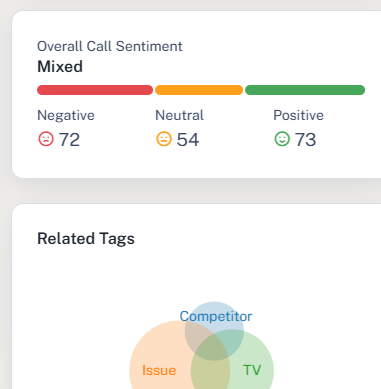Click the Neutral count 54
This screenshot has width=381, height=389.
[x=188, y=139]
